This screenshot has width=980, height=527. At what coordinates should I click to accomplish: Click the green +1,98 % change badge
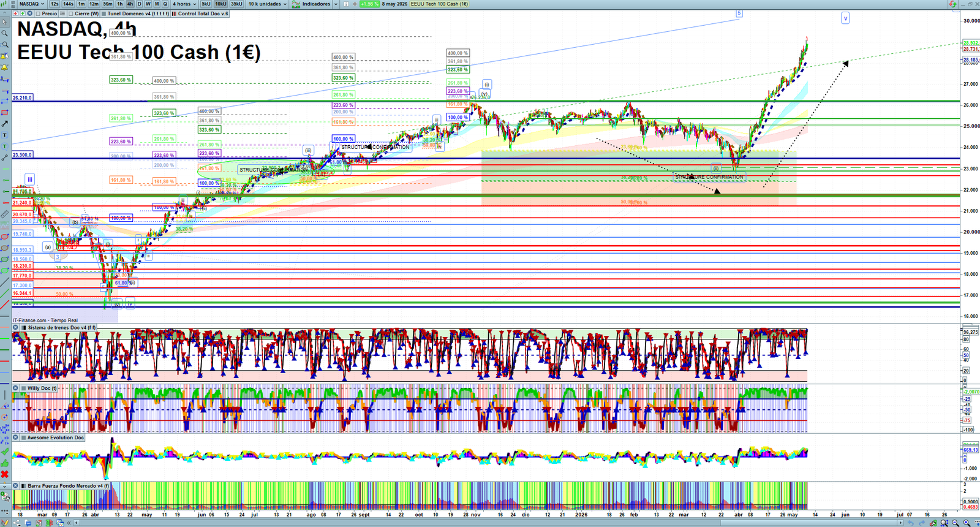tap(369, 4)
